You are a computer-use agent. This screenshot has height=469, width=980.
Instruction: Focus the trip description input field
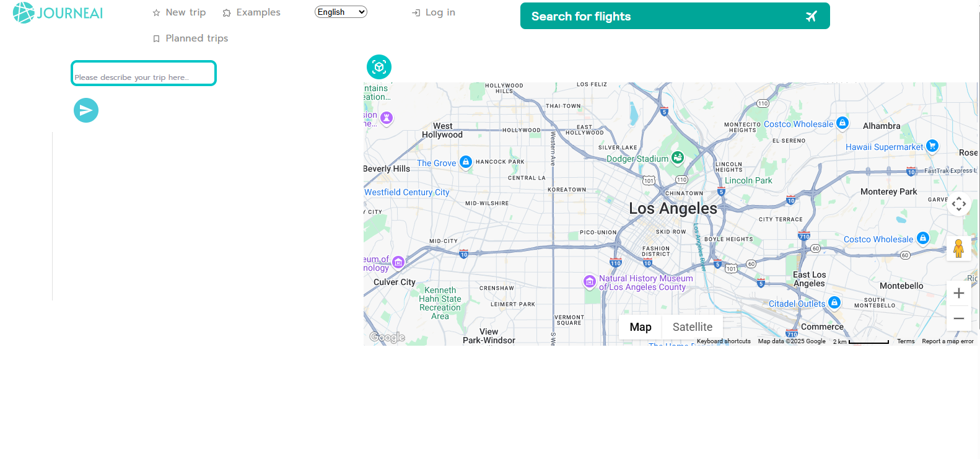click(144, 73)
